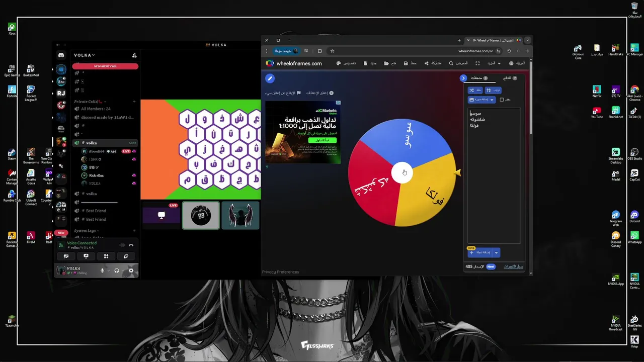
Task: Open Chrome paused profile button
Action: (287, 51)
